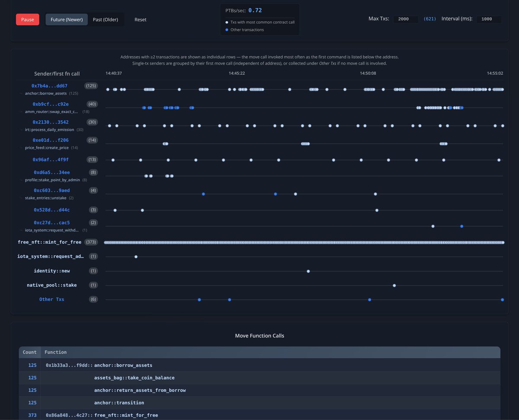This screenshot has height=420, width=519.
Task: Click the (125) count badge beside 0x7b4a...dd67
Action: (x=91, y=86)
